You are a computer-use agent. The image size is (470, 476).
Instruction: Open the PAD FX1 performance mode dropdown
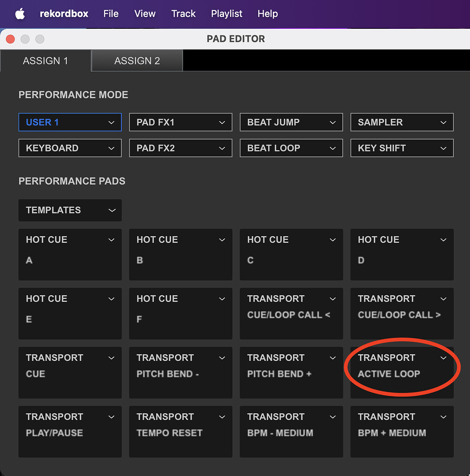click(180, 122)
